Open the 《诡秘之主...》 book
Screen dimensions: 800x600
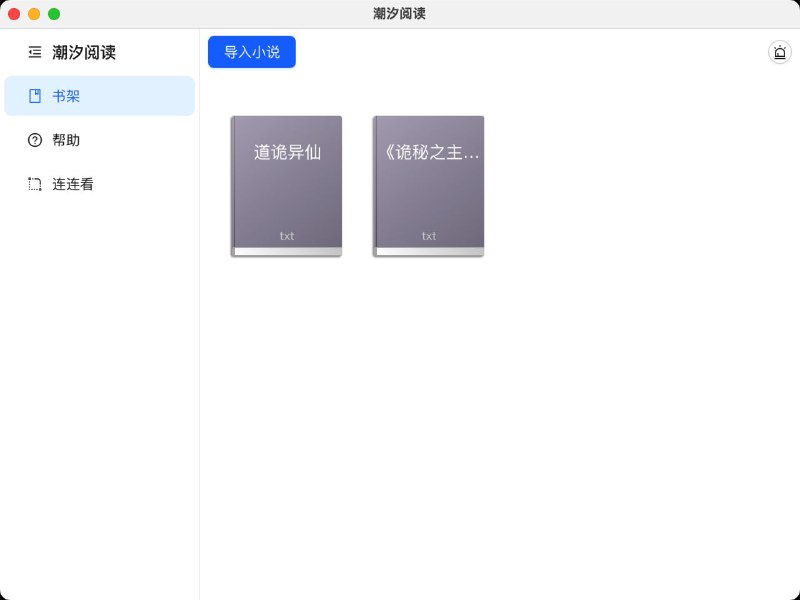[428, 185]
